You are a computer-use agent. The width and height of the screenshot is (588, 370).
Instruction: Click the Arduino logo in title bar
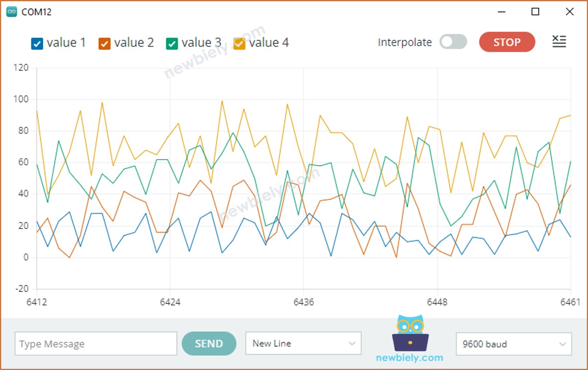pyautogui.click(x=12, y=12)
